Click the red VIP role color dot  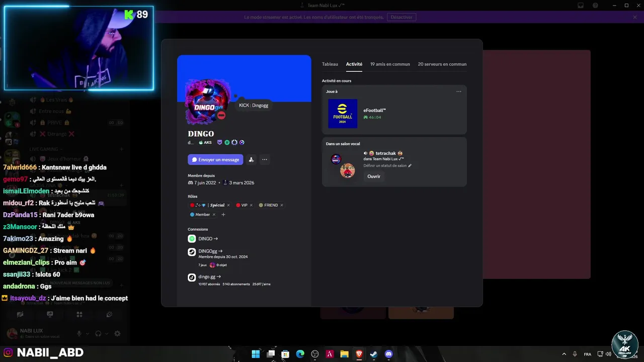(238, 205)
